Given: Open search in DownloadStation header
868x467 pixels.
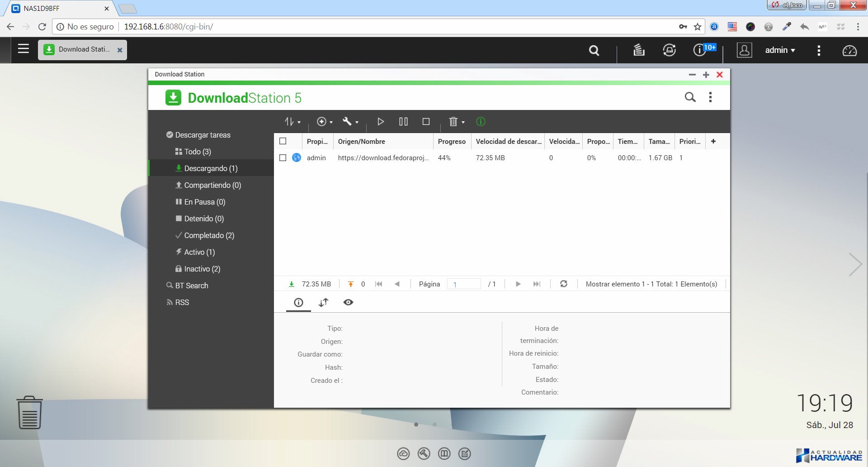Looking at the screenshot, I should coord(690,97).
